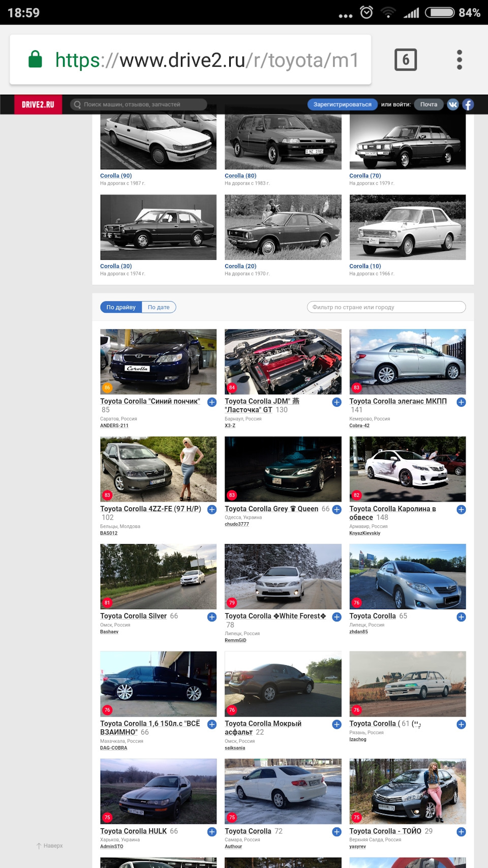Tap the cellular signal status icon

pyautogui.click(x=411, y=13)
